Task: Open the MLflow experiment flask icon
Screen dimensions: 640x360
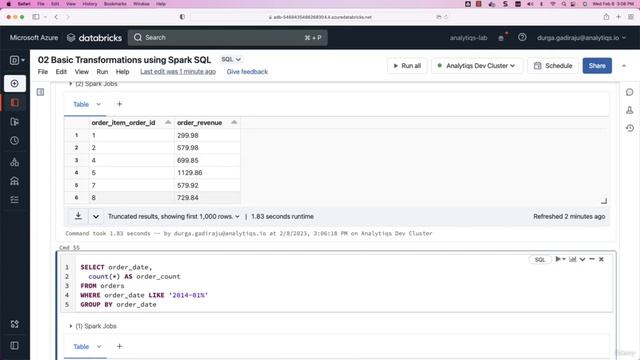Action: pos(629,110)
